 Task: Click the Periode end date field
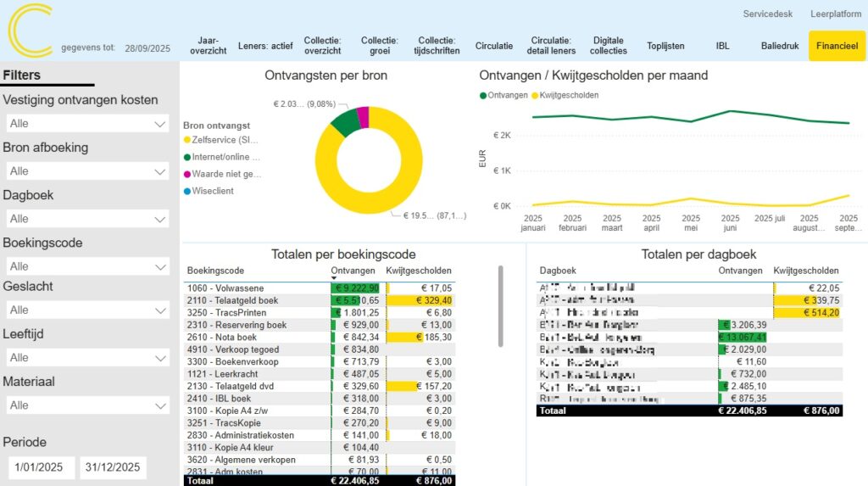pos(113,467)
